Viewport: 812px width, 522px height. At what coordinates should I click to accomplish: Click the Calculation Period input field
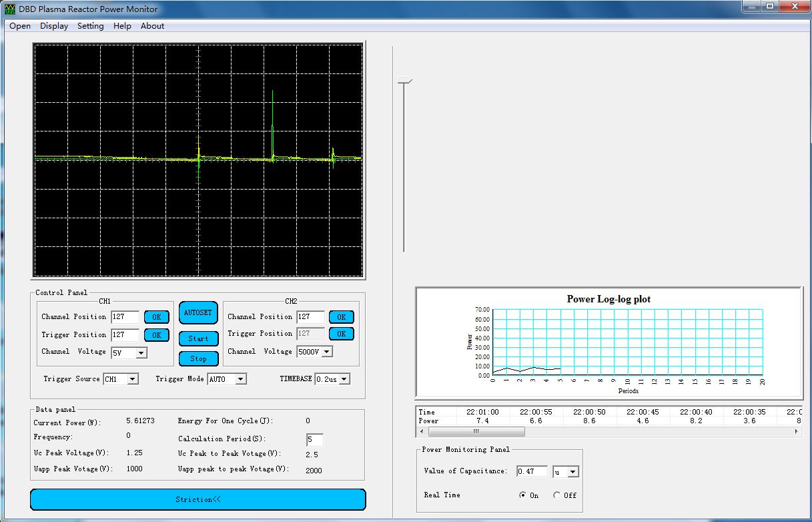[315, 440]
